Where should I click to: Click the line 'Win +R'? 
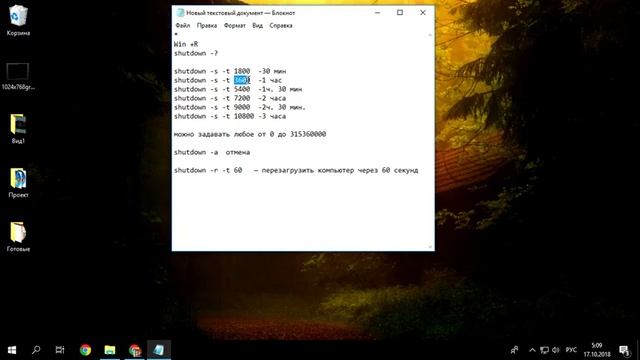click(x=186, y=44)
